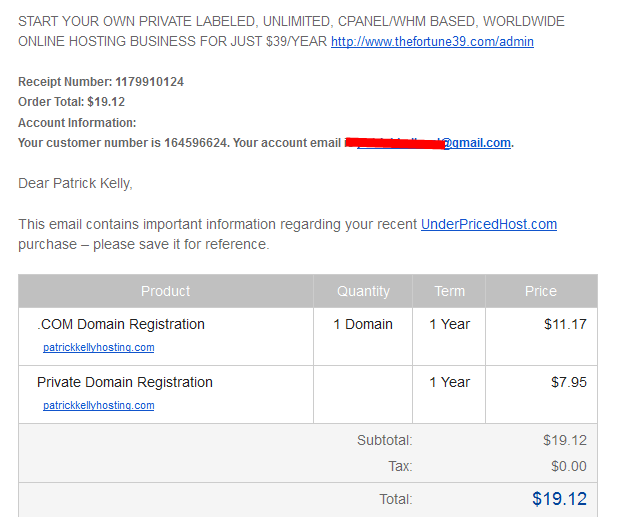Click the 1 Year term in the .COM row

pyautogui.click(x=449, y=324)
